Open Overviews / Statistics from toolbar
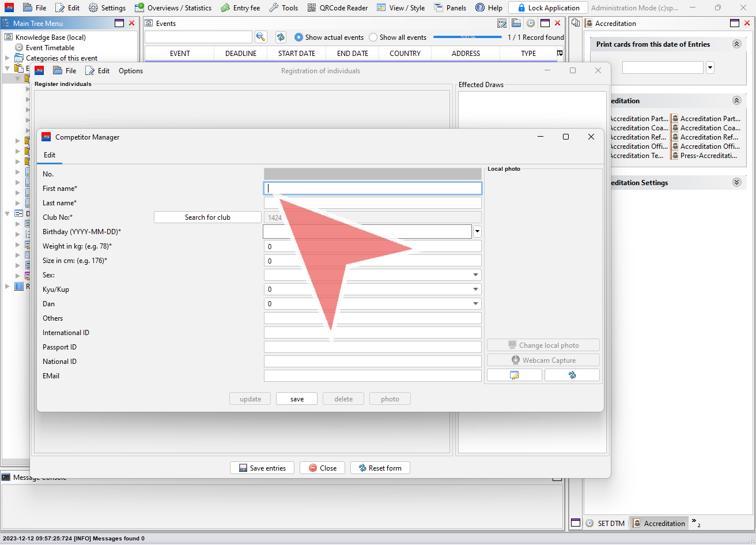Screen dimensions: 756x545 173,8
